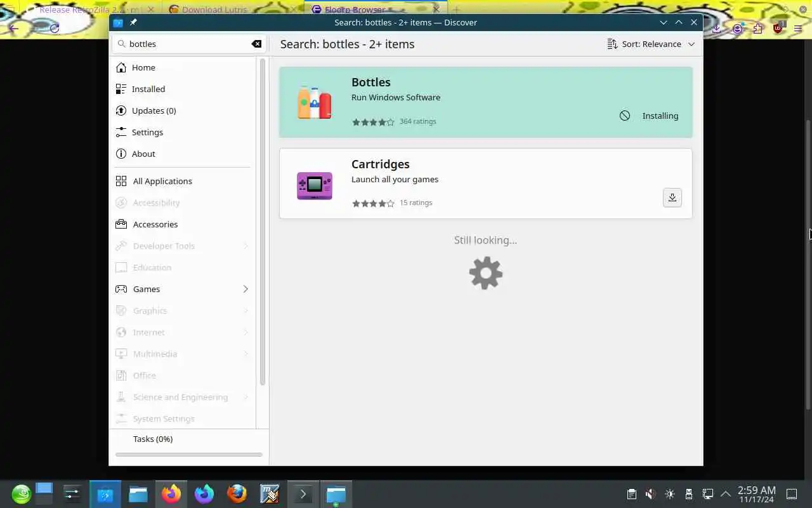Click the muted volume tray icon
Screen dimensions: 812x508
coord(650,494)
